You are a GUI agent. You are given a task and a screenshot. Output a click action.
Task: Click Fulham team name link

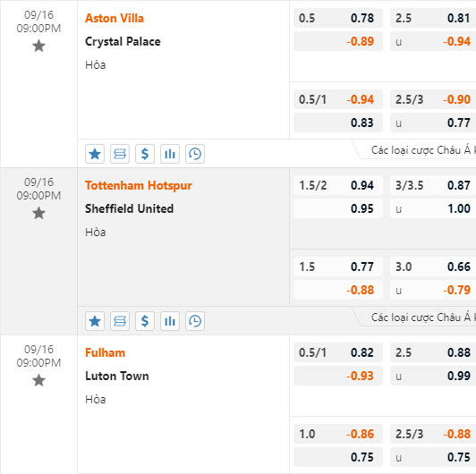[x=105, y=352]
